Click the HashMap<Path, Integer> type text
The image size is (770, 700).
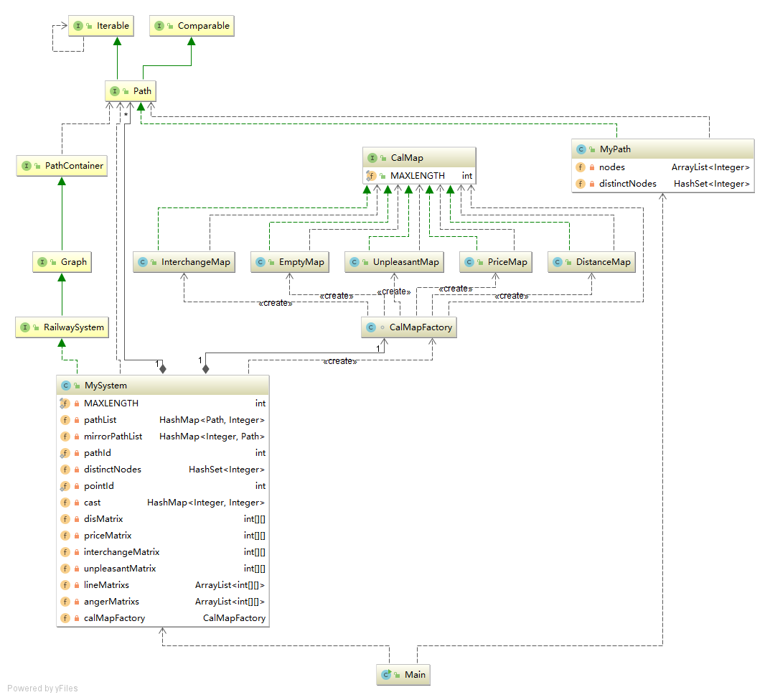click(212, 421)
